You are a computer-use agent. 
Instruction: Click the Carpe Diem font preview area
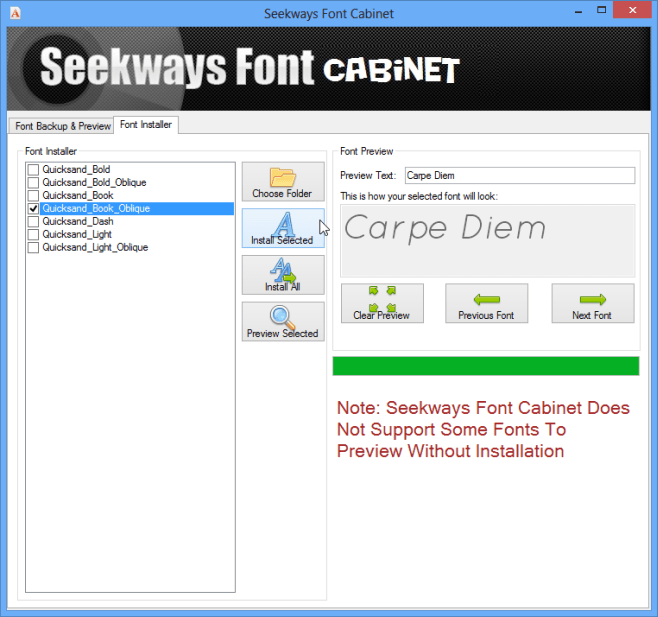coord(488,241)
